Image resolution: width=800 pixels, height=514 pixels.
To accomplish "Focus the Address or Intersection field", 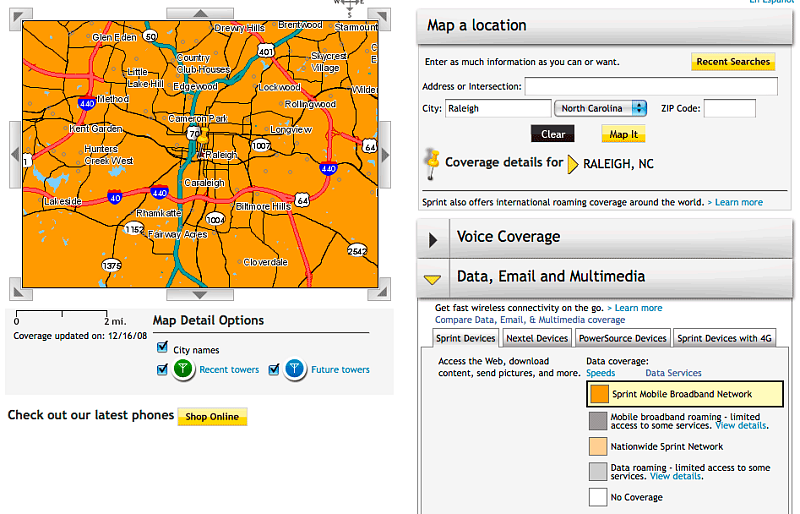I will (x=651, y=86).
